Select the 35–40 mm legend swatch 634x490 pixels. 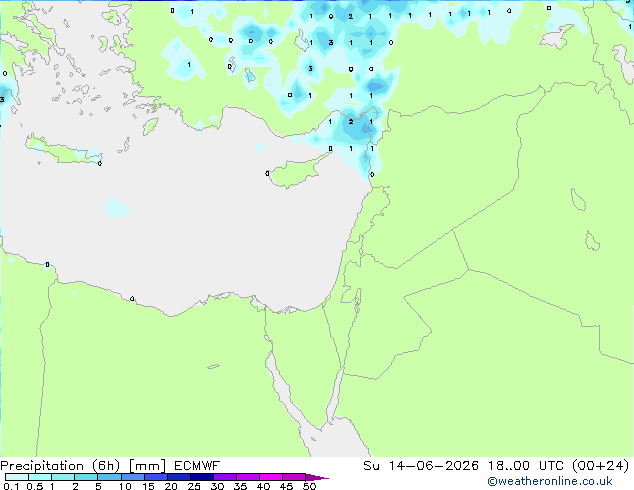pos(247,477)
